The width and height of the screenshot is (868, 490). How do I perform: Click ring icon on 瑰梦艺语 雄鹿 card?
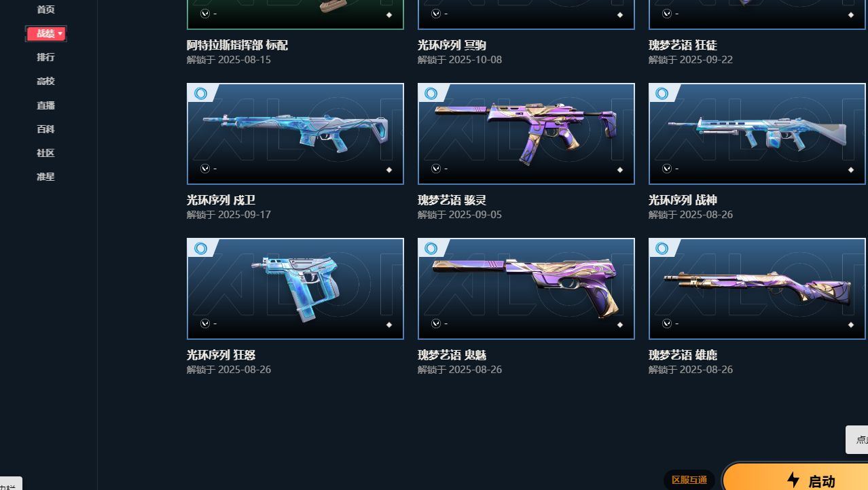tap(662, 248)
